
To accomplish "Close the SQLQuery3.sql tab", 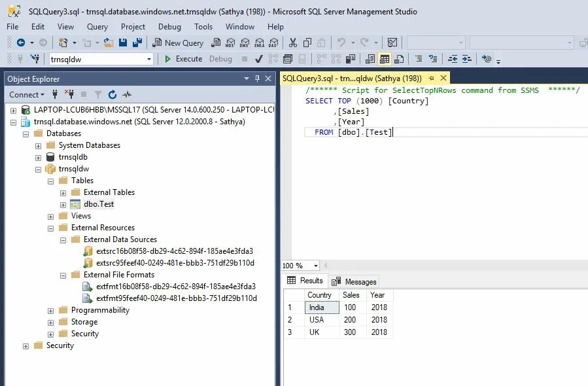I will [443, 78].
